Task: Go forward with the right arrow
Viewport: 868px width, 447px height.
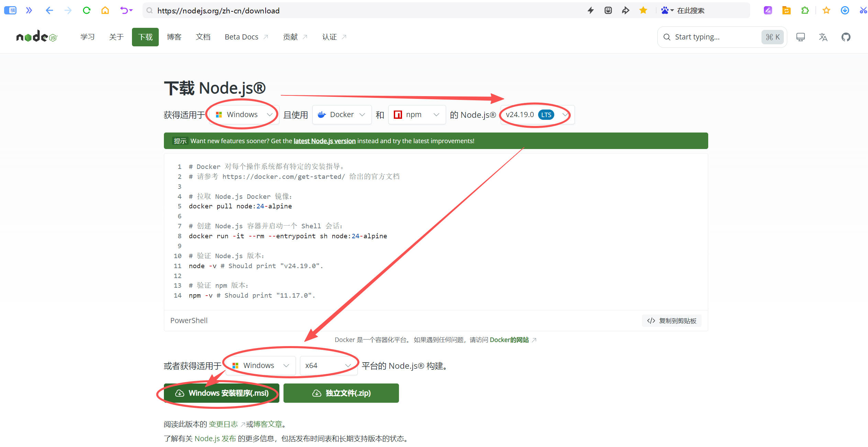Action: pos(68,10)
